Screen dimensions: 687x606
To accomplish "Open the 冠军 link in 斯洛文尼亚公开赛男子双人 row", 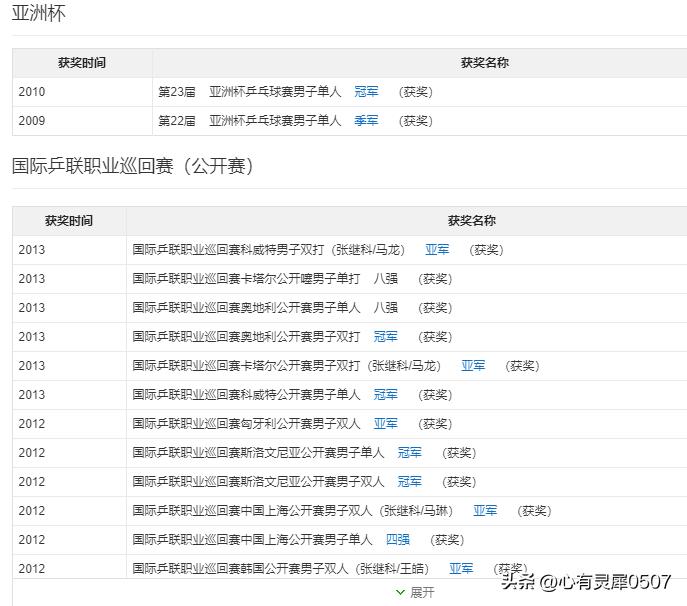I will pyautogui.click(x=410, y=481).
